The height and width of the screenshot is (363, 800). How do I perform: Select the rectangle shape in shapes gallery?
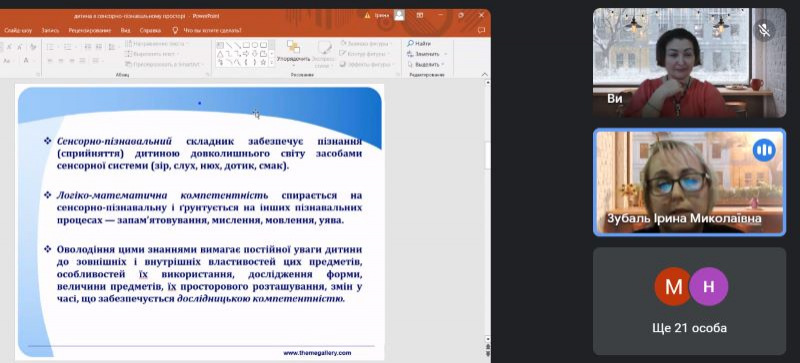pyautogui.click(x=246, y=45)
